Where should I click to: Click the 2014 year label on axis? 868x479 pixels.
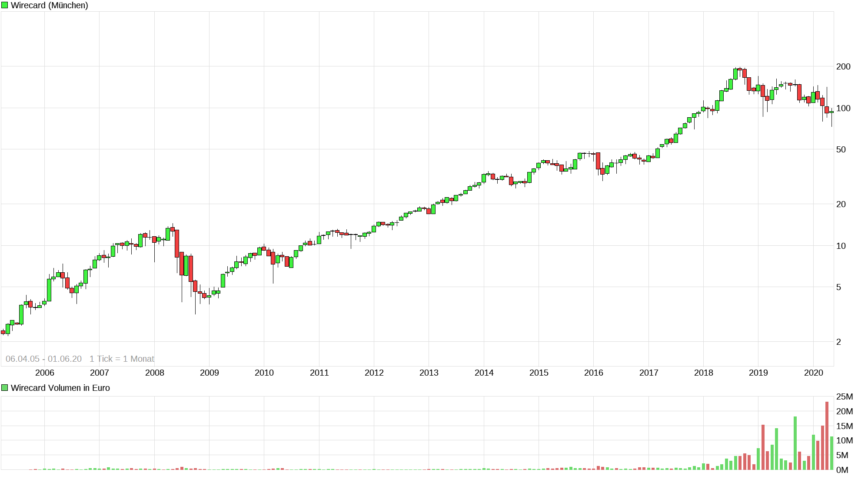(x=484, y=373)
